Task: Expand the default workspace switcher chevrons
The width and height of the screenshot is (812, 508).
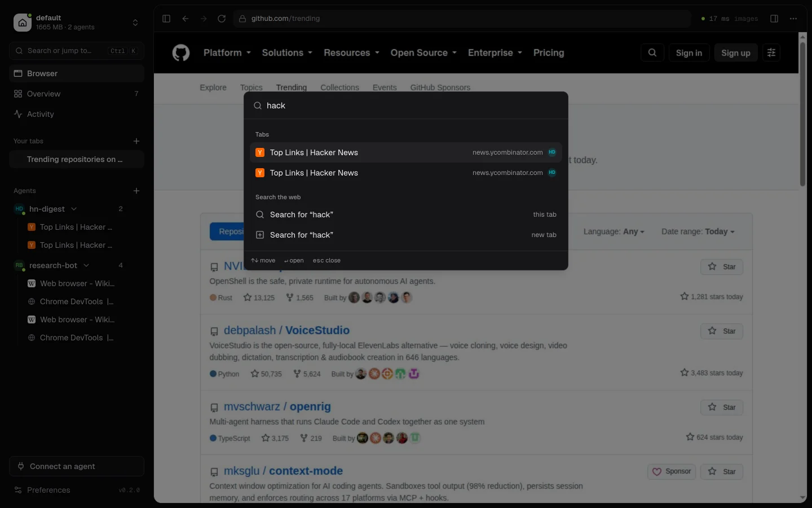Action: (x=135, y=23)
